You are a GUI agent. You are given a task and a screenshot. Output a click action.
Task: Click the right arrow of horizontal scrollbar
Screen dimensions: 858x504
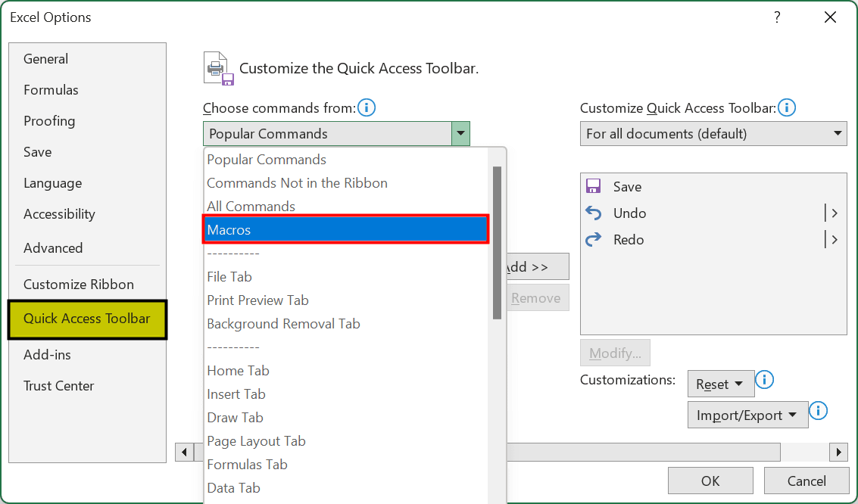[x=838, y=452]
